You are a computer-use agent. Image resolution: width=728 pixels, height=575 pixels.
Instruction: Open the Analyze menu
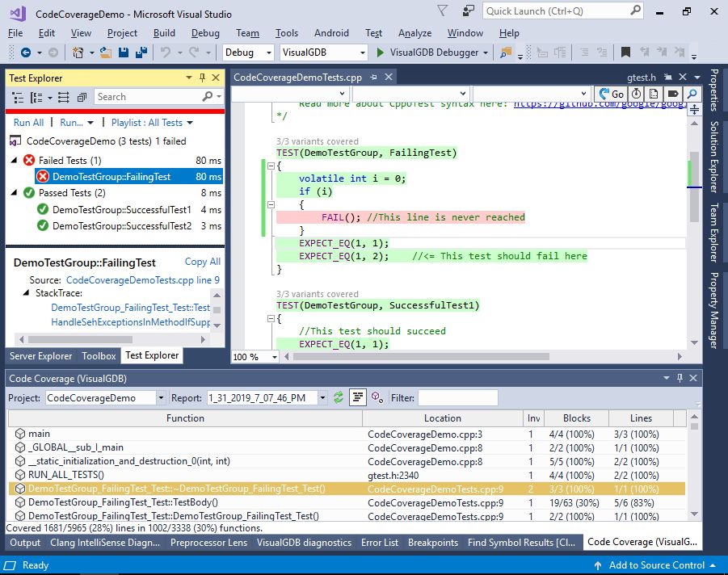414,33
